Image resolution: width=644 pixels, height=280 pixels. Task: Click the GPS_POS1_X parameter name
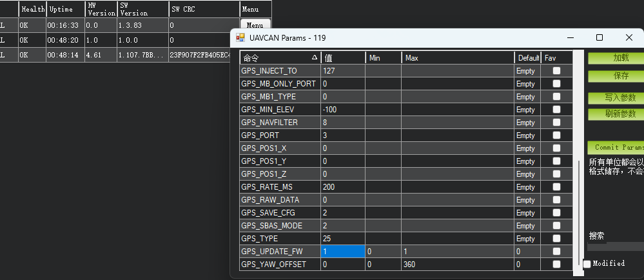tap(280, 148)
